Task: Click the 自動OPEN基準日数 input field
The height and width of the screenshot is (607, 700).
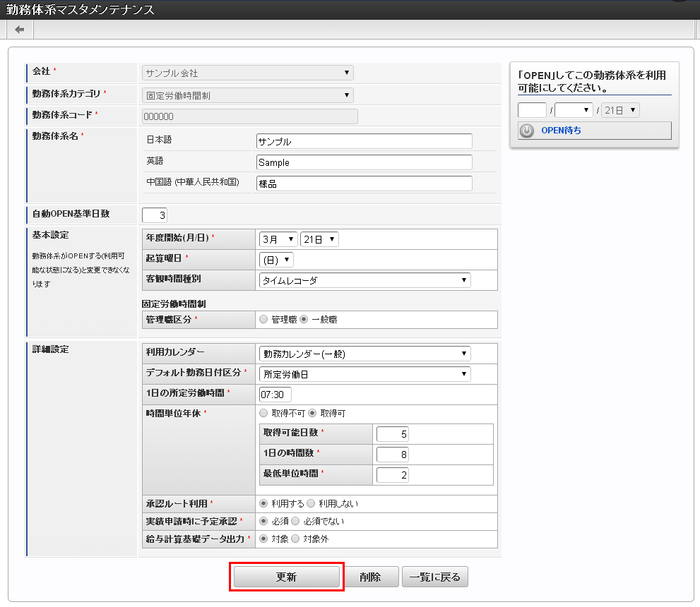Action: pos(155,215)
